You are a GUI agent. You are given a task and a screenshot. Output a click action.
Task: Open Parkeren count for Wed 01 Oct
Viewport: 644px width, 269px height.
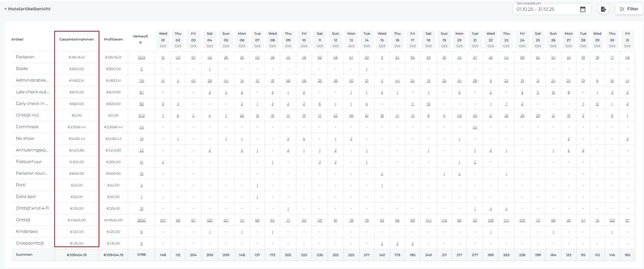163,57
